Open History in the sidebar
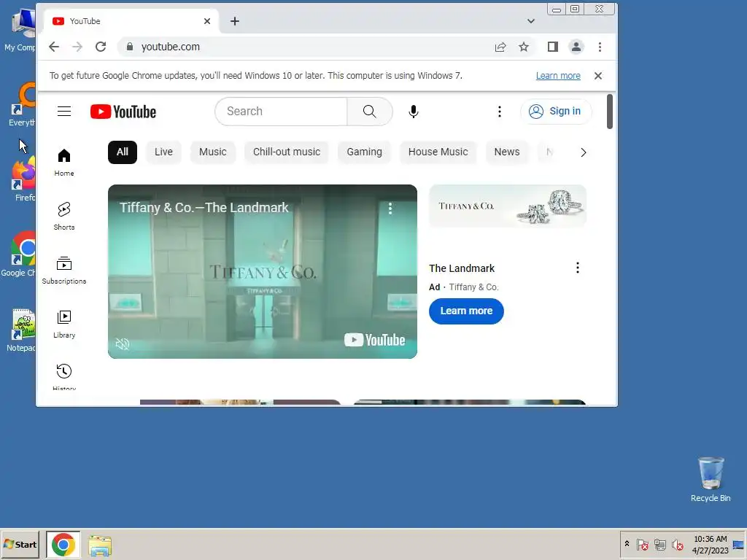The height and width of the screenshot is (560, 747). click(x=64, y=376)
